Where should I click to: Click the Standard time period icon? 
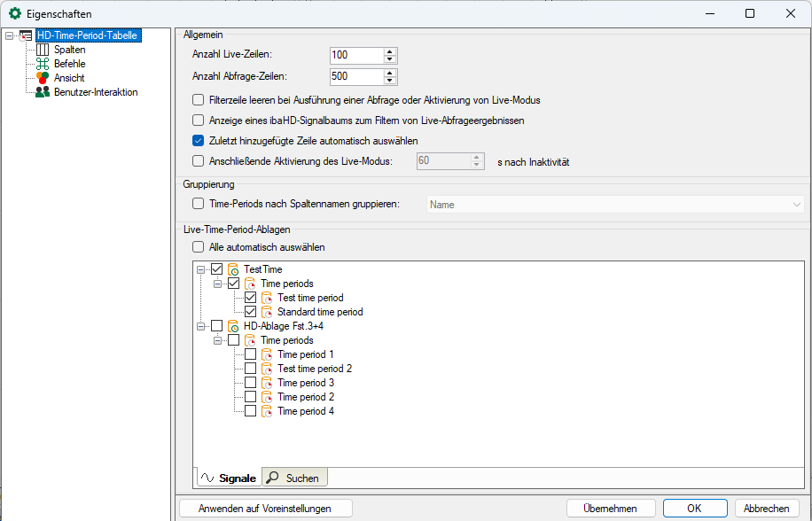point(267,312)
